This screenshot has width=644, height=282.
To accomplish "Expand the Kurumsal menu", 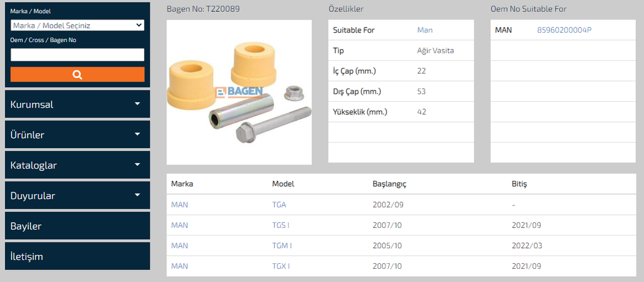I will tap(77, 104).
